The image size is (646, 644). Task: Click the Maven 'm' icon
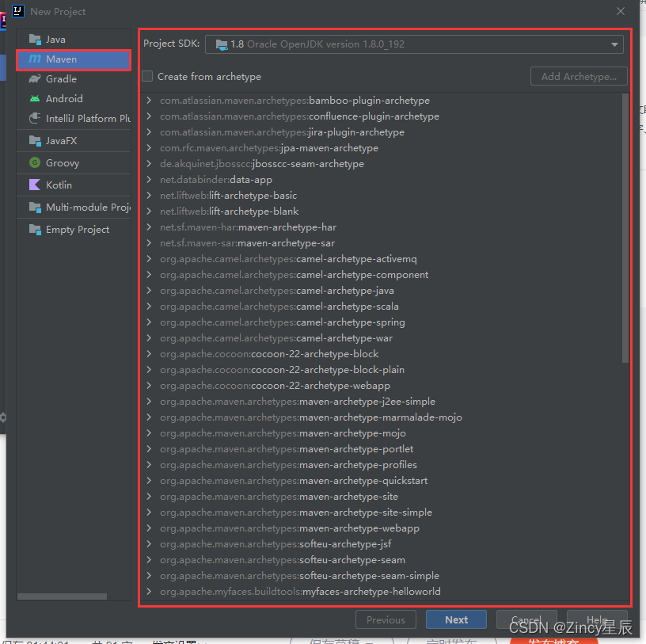tap(35, 59)
